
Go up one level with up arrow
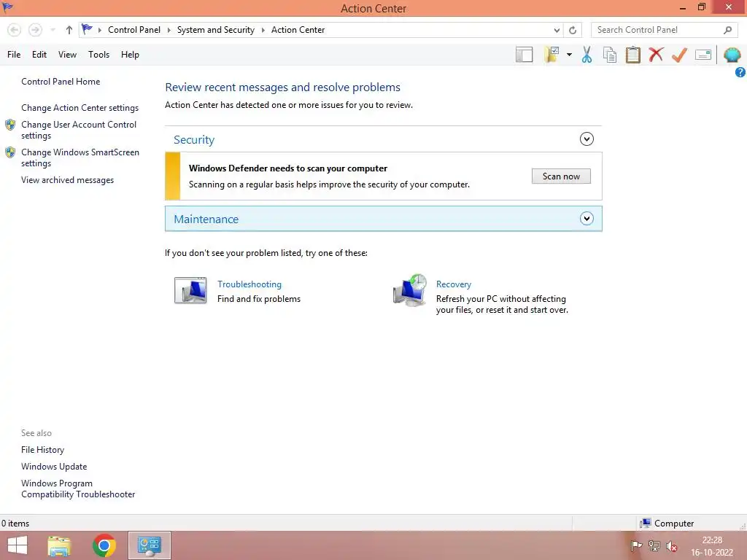click(x=69, y=30)
